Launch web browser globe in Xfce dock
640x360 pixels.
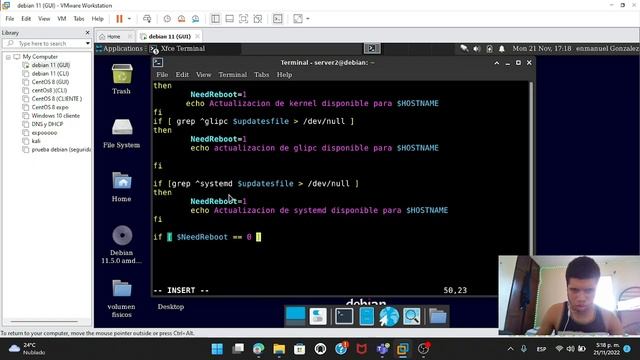pyautogui.click(x=389, y=316)
